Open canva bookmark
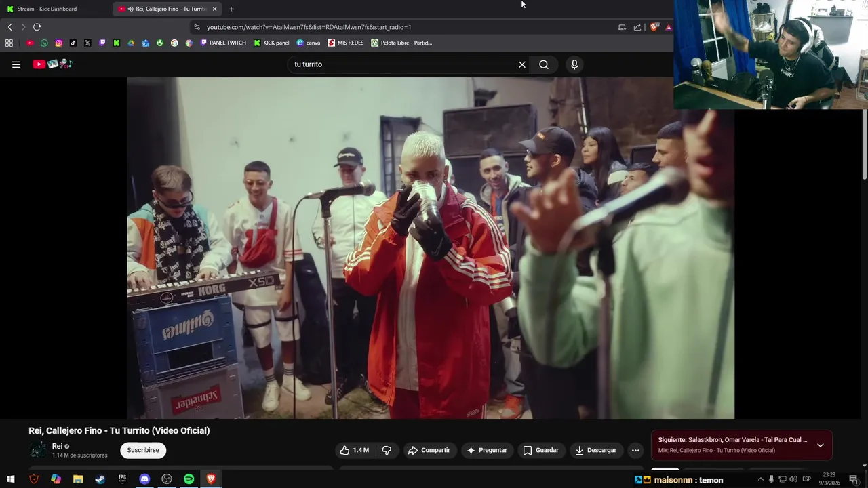This screenshot has width=868, height=488. point(309,43)
